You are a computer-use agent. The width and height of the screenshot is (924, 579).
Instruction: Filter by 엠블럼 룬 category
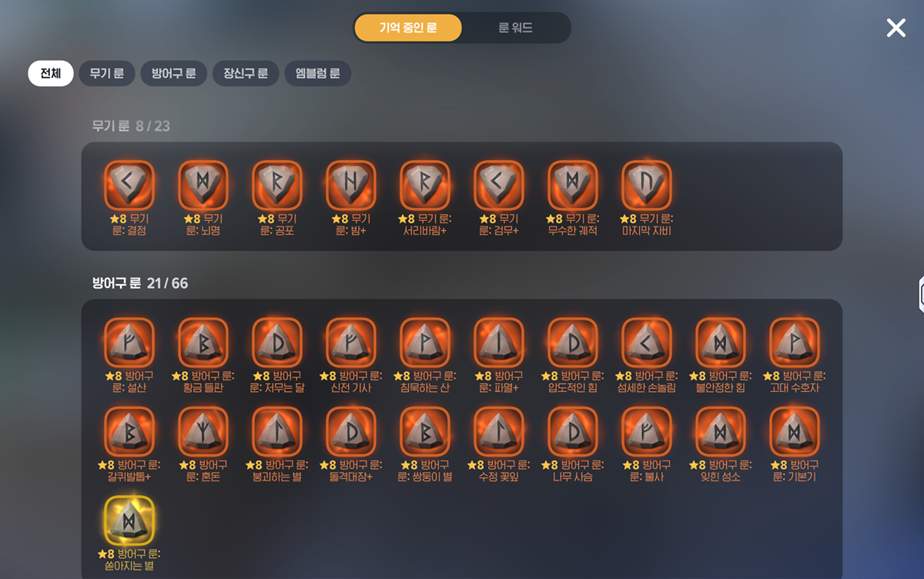[x=318, y=74]
